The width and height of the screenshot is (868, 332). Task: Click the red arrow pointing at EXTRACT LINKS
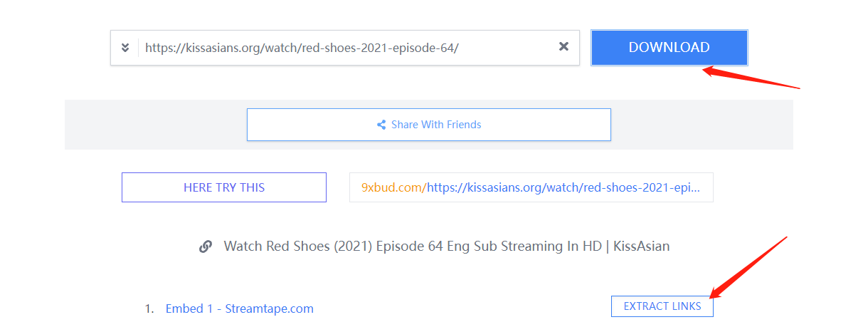(x=748, y=266)
